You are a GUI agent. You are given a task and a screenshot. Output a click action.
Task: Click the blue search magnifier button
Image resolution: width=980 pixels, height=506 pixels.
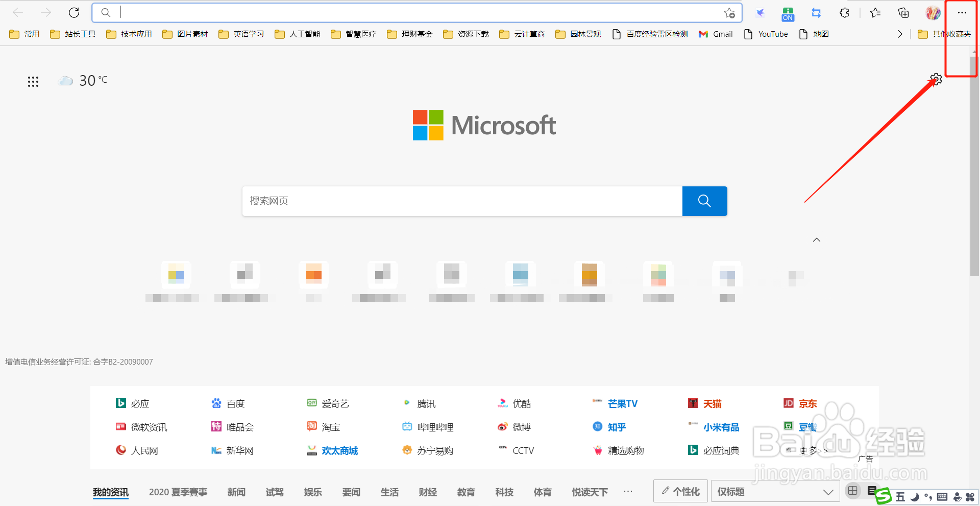pyautogui.click(x=704, y=201)
